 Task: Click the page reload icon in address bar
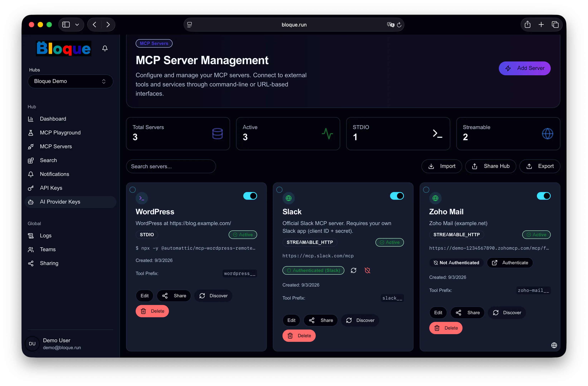click(x=399, y=25)
